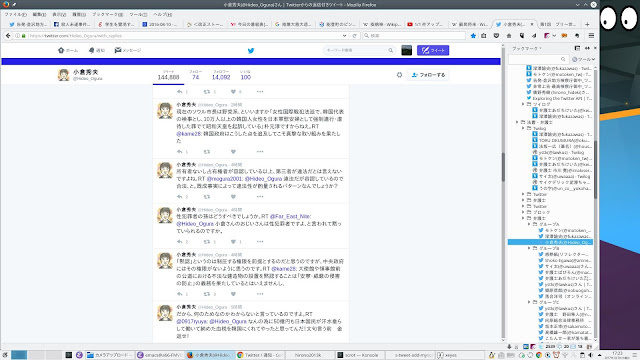The image size is (640, 360).
Task: Like the ソウル市長 tweet
Action: click(233, 152)
